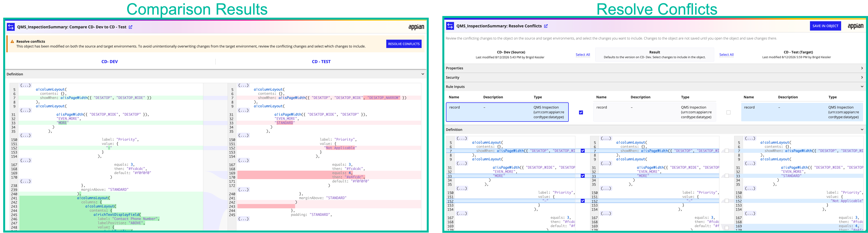Expand collapsed (...) above line 150 in CD- DEV
The image size is (868, 233).
[25, 135]
